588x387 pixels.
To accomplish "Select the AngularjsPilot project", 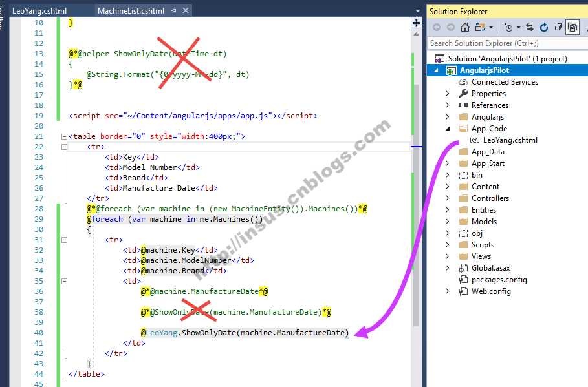I will tap(485, 70).
